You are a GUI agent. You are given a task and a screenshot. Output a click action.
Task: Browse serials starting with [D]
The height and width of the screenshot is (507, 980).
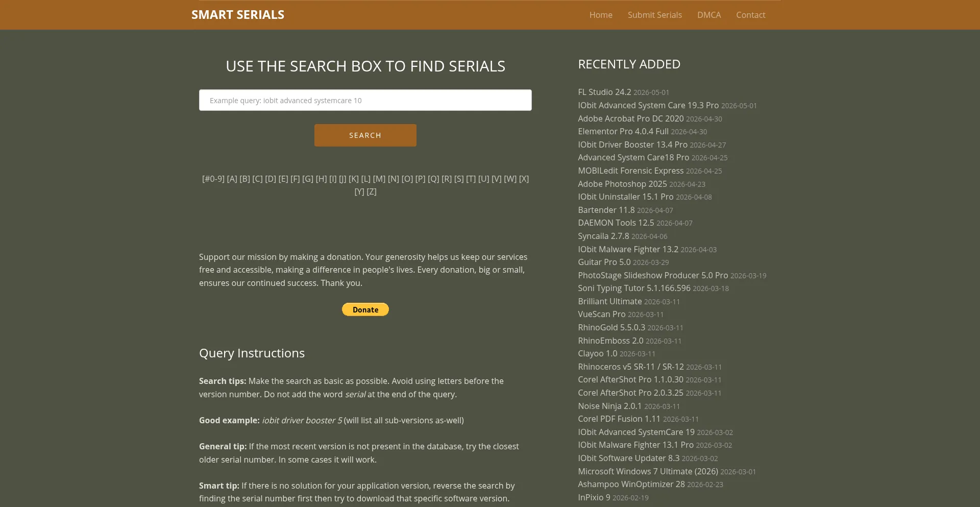pyautogui.click(x=271, y=179)
